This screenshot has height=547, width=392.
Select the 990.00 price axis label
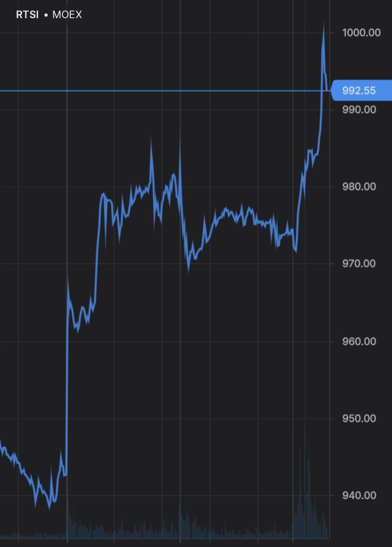pyautogui.click(x=359, y=110)
